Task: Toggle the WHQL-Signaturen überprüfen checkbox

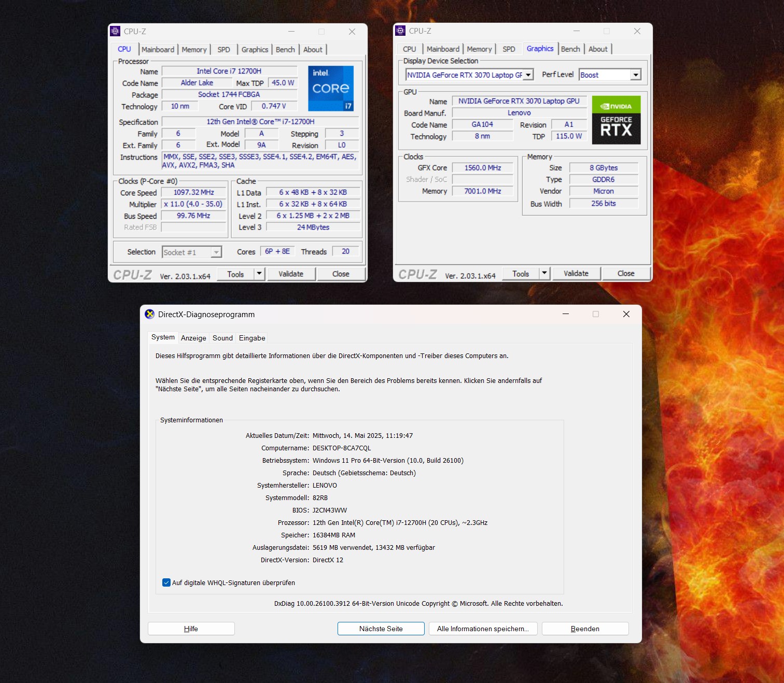Action: click(166, 582)
